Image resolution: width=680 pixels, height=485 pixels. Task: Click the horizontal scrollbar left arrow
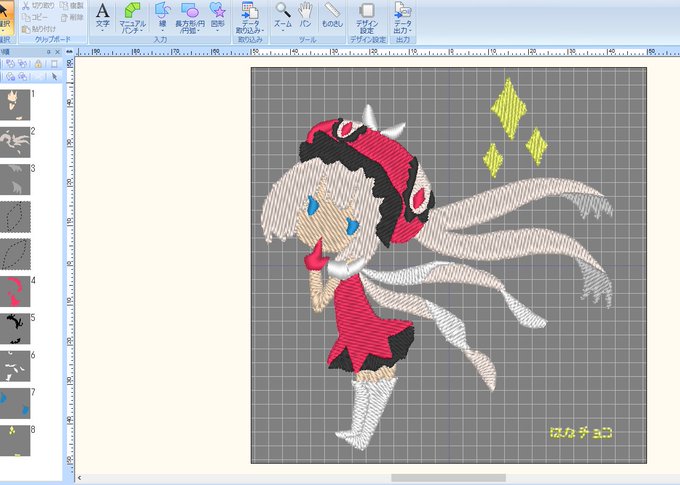point(79,478)
